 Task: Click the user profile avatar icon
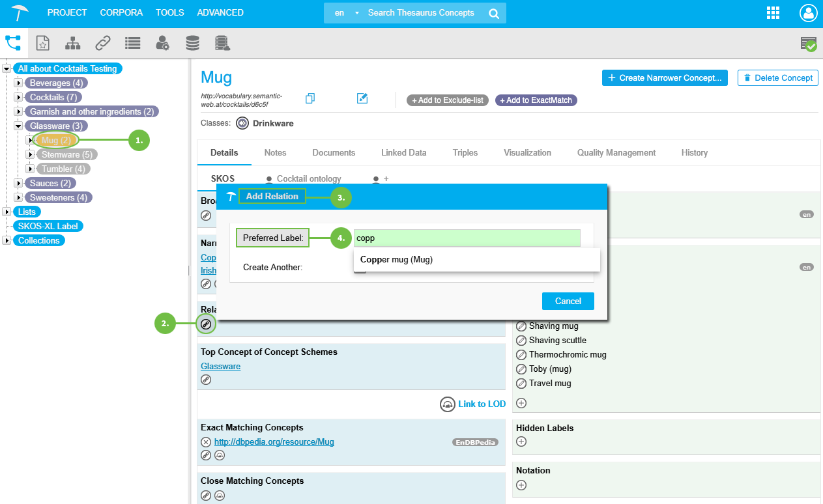[808, 13]
